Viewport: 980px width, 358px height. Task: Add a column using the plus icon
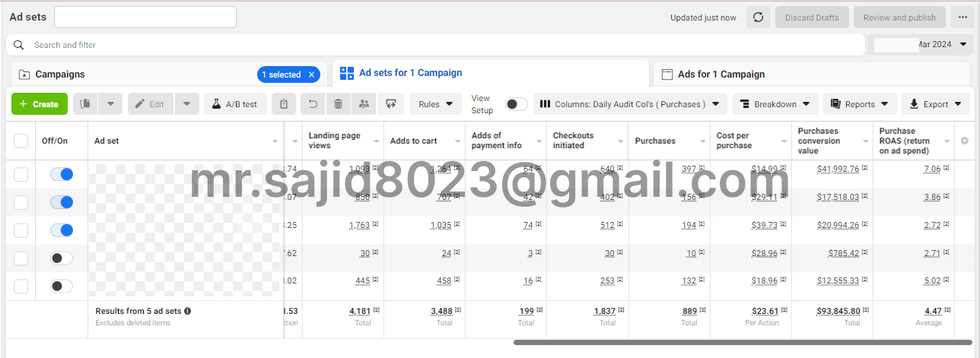click(965, 141)
